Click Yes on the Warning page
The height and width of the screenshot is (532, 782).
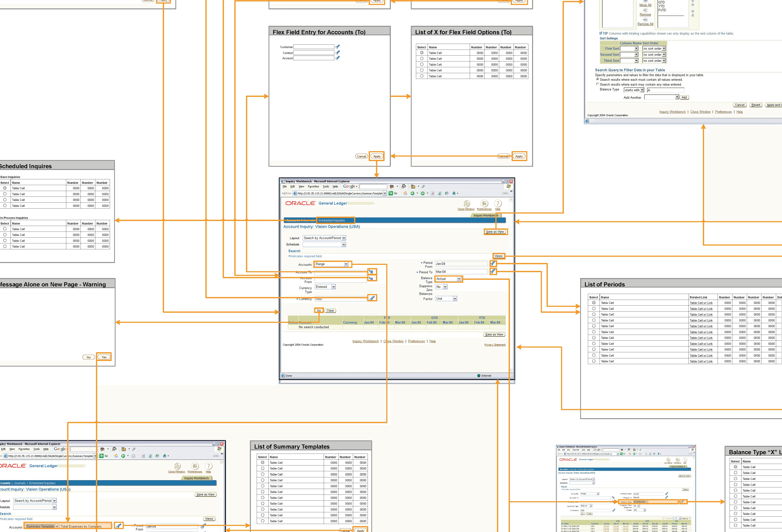104,357
